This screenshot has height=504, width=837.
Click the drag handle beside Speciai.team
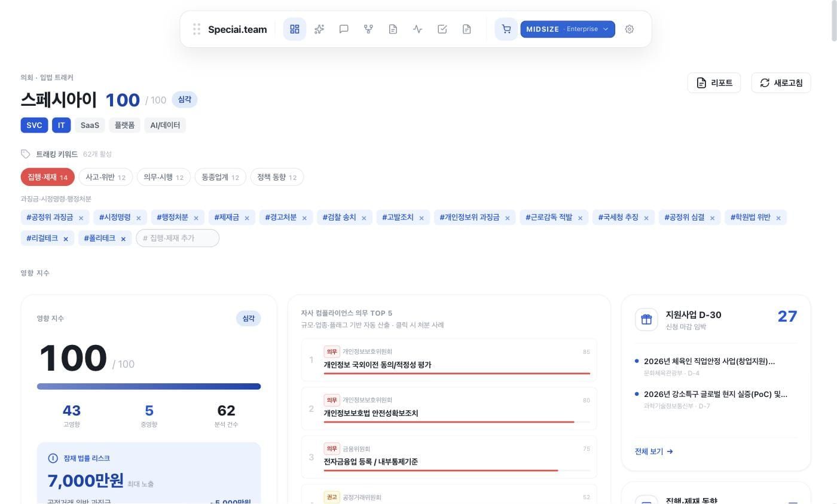[196, 29]
